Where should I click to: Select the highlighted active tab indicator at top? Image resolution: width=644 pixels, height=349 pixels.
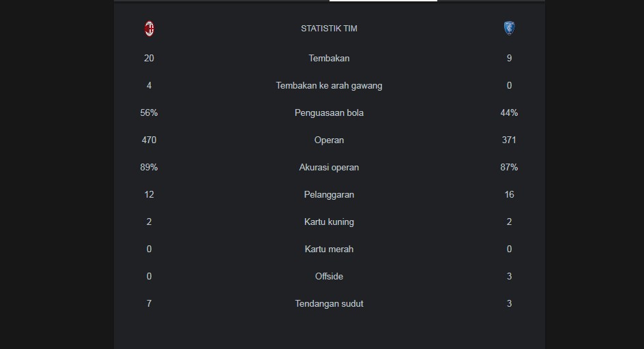pos(383,1)
